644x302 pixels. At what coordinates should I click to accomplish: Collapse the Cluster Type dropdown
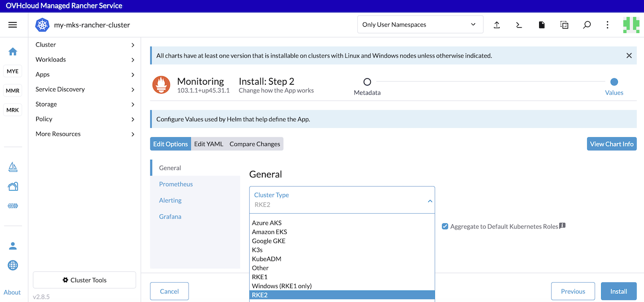tap(430, 201)
